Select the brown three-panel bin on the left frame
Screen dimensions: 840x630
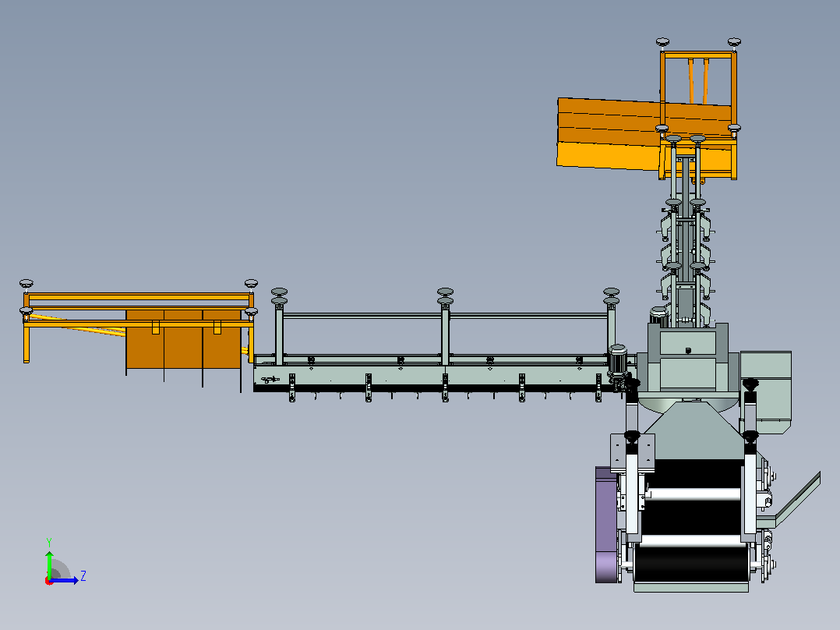tap(183, 339)
